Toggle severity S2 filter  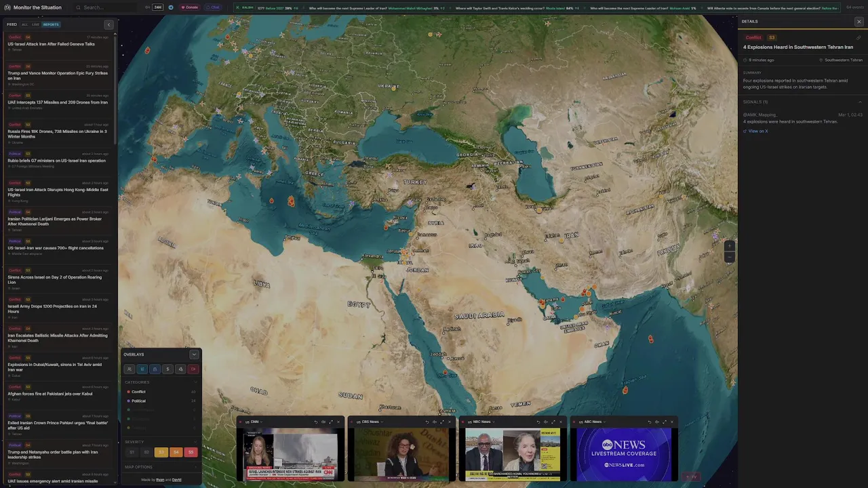[x=146, y=452]
